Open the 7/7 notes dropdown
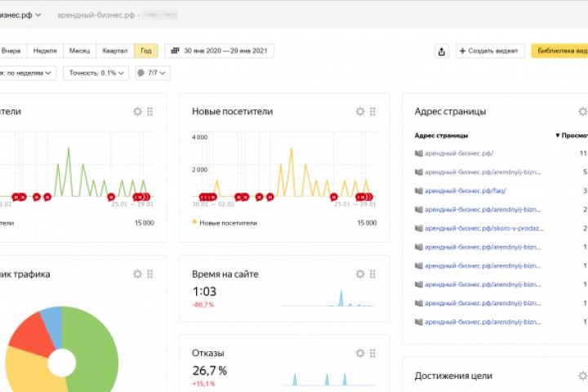The width and height of the screenshot is (588, 392). coord(153,73)
